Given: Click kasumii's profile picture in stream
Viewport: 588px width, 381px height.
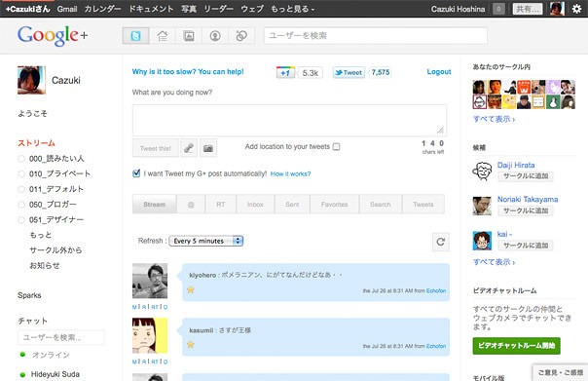Looking at the screenshot, I should 150,335.
